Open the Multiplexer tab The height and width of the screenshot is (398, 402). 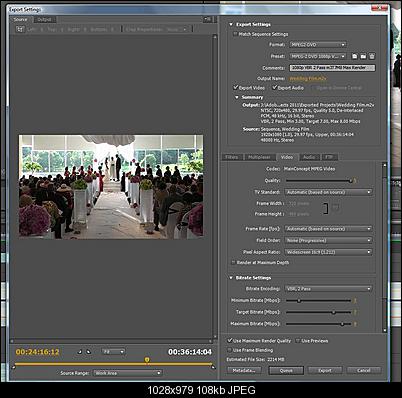[259, 157]
